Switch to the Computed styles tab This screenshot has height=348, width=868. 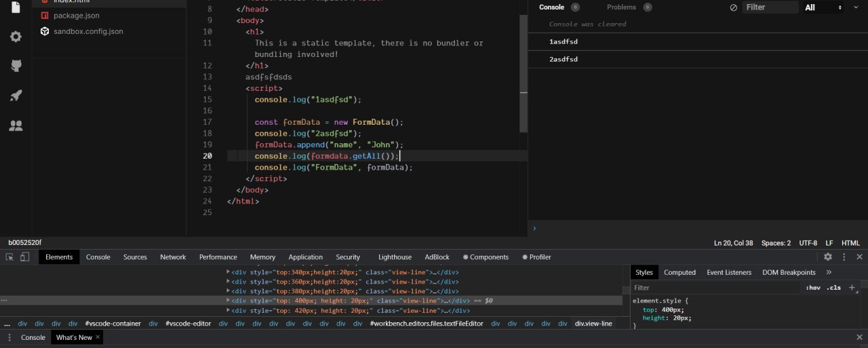(679, 272)
